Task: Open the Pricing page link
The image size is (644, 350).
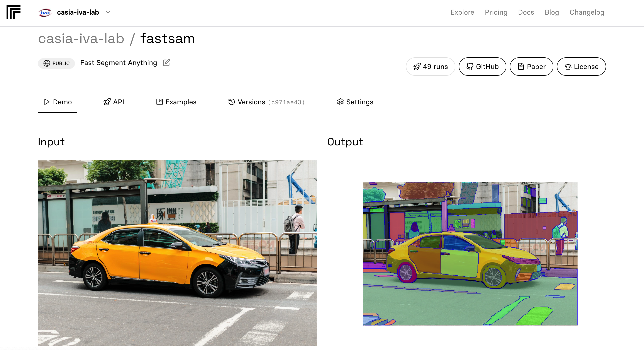Action: [x=496, y=12]
